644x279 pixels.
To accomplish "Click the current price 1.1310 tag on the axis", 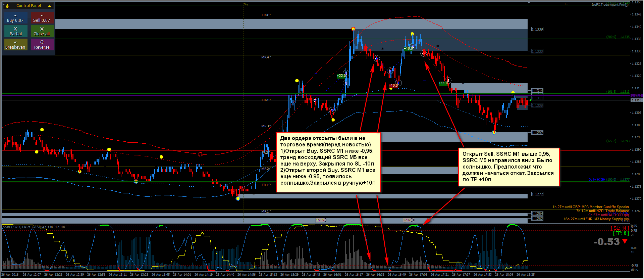I will tap(637, 100).
